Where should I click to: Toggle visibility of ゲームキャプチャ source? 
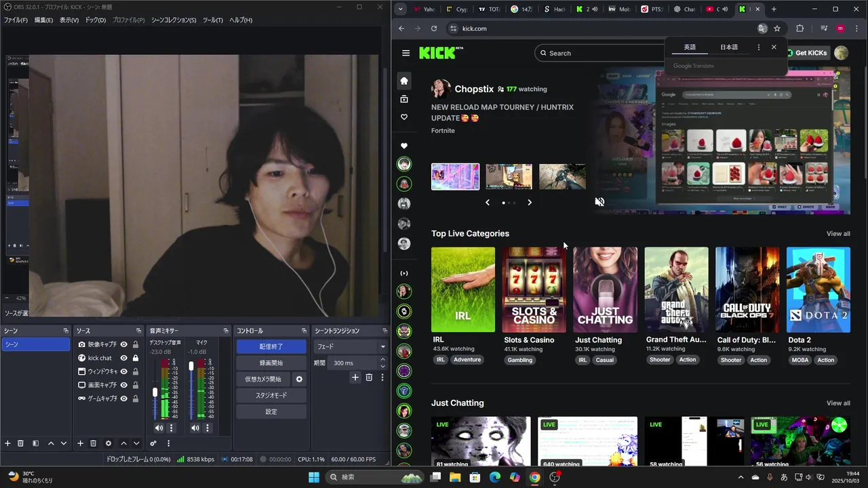[x=124, y=399]
